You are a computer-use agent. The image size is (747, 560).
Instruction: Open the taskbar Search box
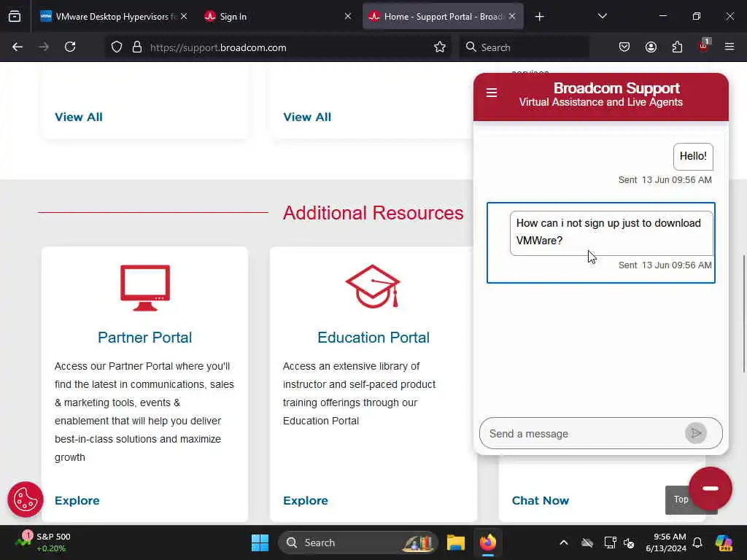pos(357,542)
